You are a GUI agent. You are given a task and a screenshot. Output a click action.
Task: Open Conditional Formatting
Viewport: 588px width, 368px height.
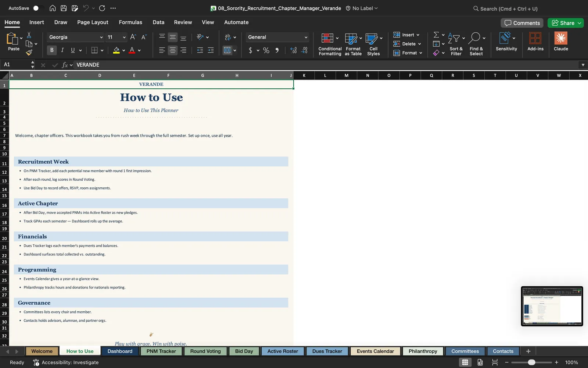330,44
